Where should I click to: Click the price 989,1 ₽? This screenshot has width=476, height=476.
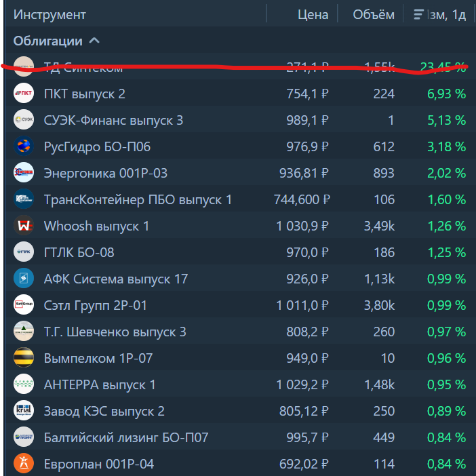pyautogui.click(x=308, y=120)
